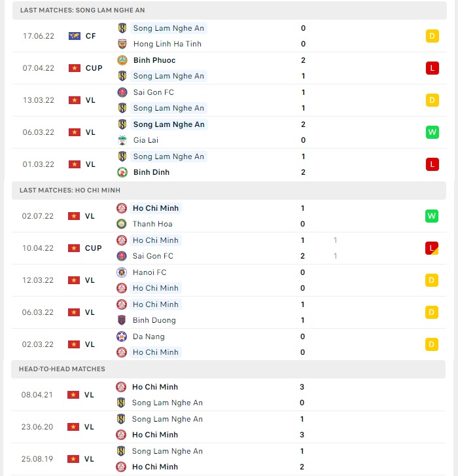The image size is (458, 476).
Task: Click the Da Nang team logo
Action: click(x=122, y=337)
